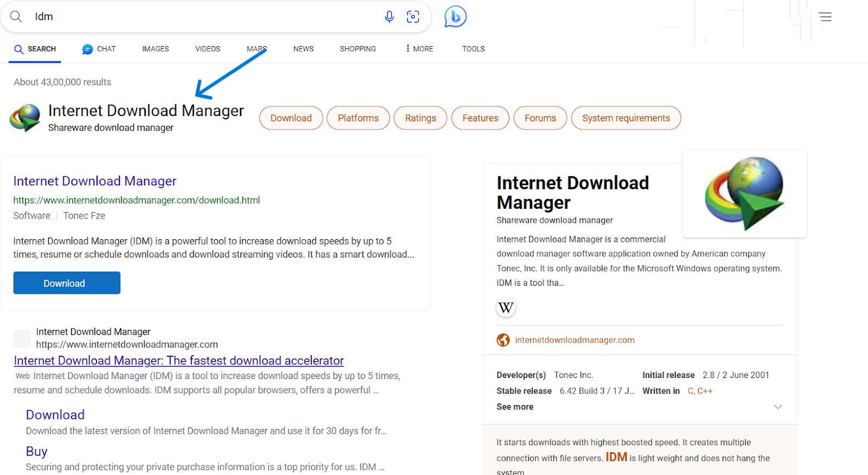Open the hamburger menu icon
The width and height of the screenshot is (868, 475).
tap(825, 17)
